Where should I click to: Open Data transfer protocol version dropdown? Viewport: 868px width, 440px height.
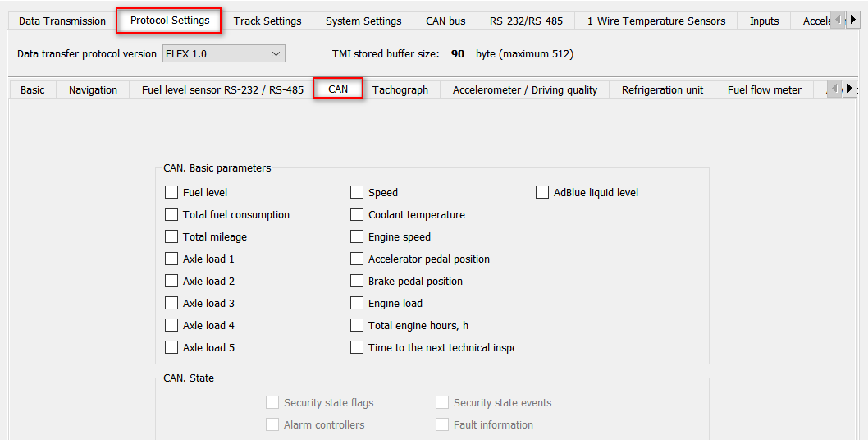[223, 54]
